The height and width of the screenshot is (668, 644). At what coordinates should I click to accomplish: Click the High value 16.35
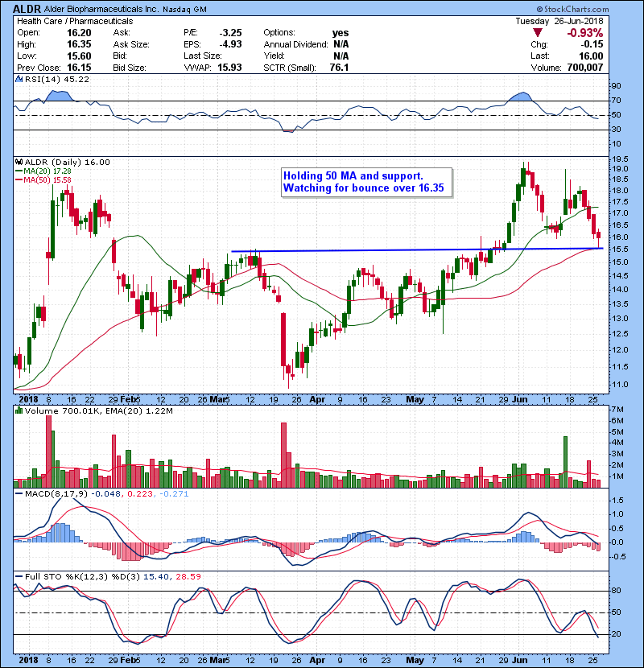pos(79,44)
